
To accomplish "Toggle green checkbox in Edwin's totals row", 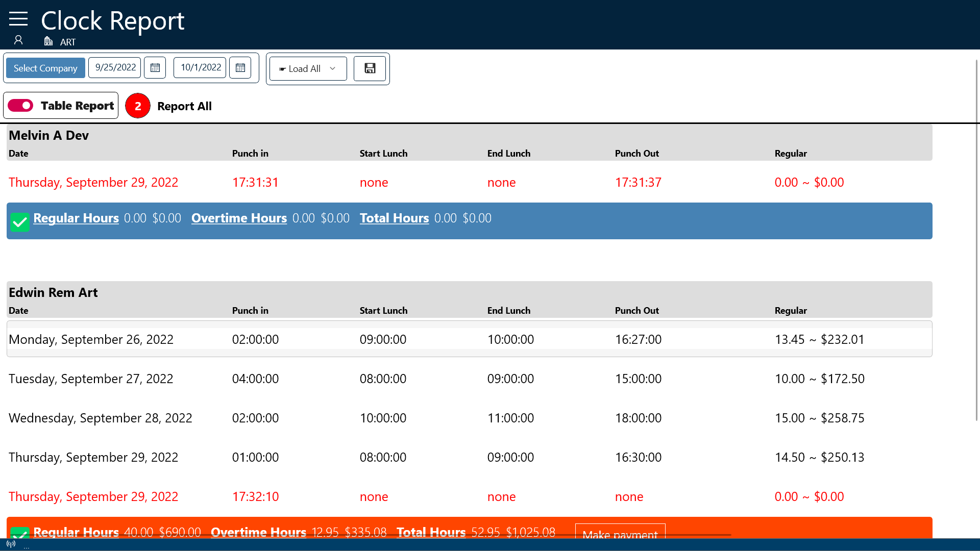I will click(x=20, y=533).
